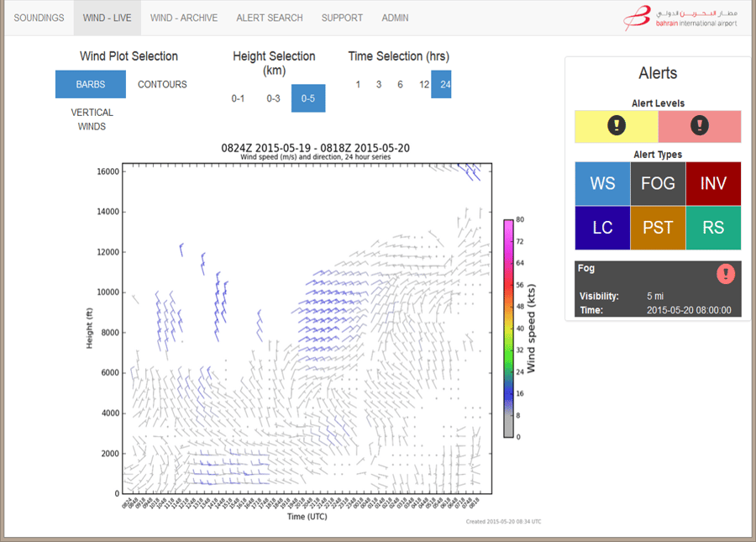Set height selection to 0-1 km
The width and height of the screenshot is (756, 542).
238,98
